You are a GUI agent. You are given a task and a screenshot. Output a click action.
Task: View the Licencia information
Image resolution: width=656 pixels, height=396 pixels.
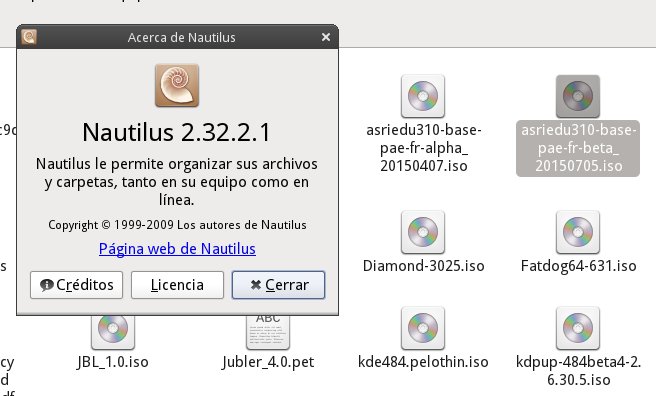[x=177, y=285]
